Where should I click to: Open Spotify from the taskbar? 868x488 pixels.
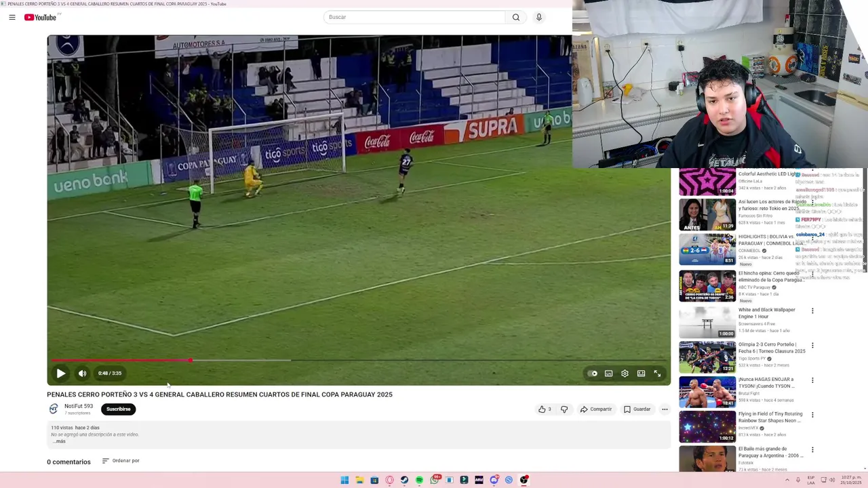(419, 480)
